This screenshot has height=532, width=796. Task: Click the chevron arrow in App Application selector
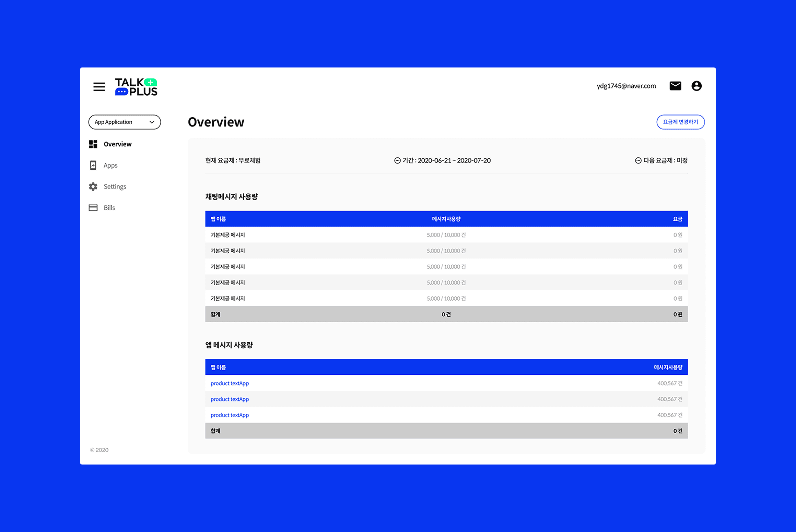[x=152, y=122]
